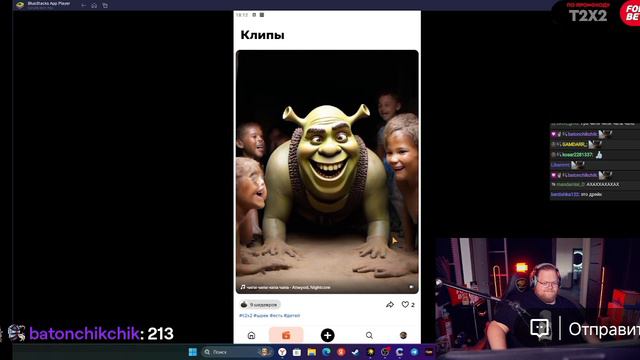This screenshot has height=360, width=640.
Task: Click the Windows taskbar search box
Action: pos(238,352)
